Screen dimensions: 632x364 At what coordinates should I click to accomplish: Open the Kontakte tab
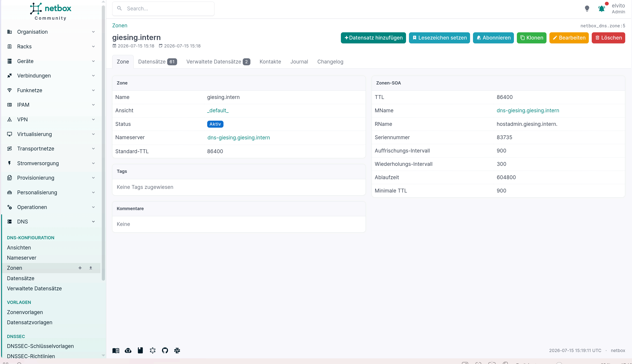pos(270,62)
